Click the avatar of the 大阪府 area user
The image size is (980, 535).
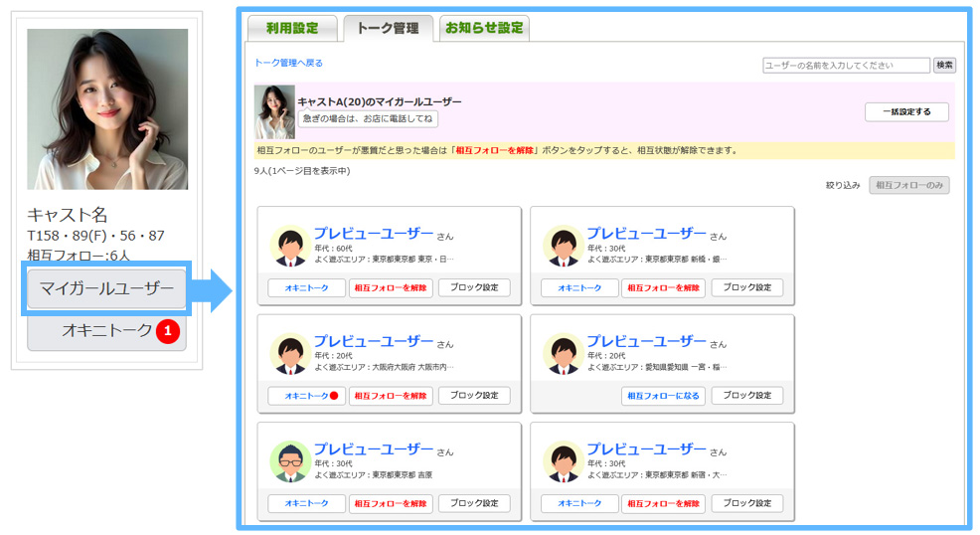(x=289, y=354)
